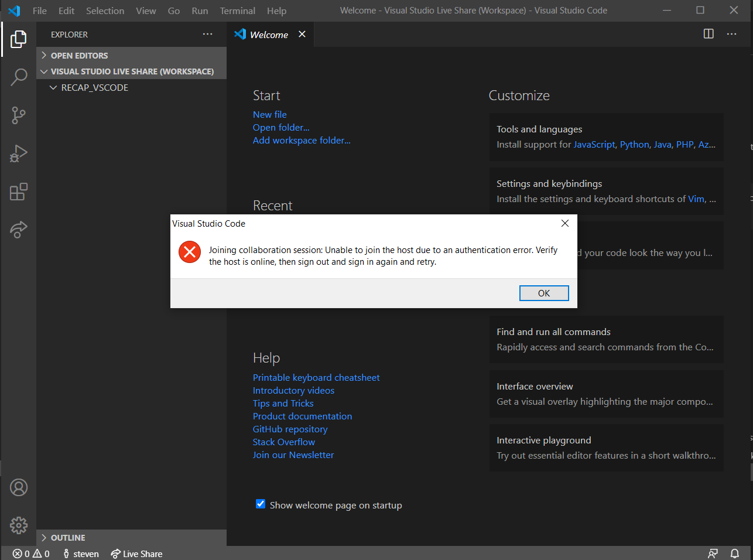The width and height of the screenshot is (753, 560).
Task: Open the Explorer view in activity bar
Action: click(x=19, y=39)
